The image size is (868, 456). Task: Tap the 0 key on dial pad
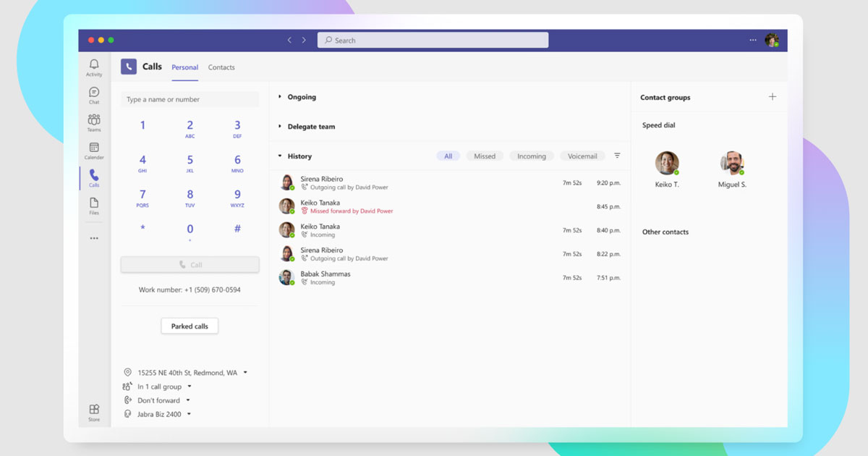tap(190, 232)
